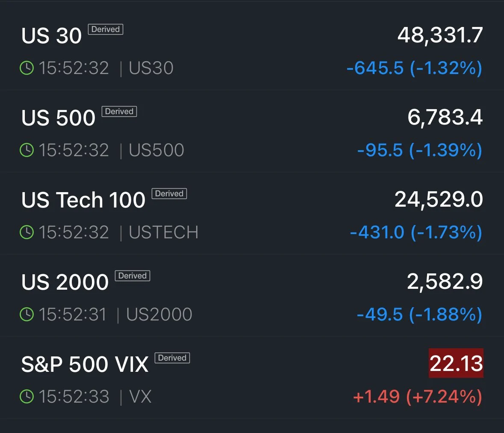Click the green clock icon for US 500
504x433 pixels.
pyautogui.click(x=27, y=150)
